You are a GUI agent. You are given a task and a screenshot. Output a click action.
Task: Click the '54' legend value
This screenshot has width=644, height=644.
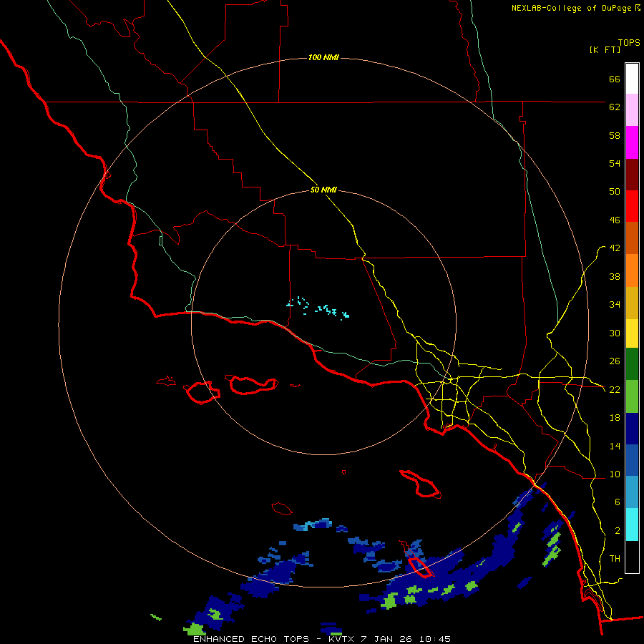[x=615, y=163]
